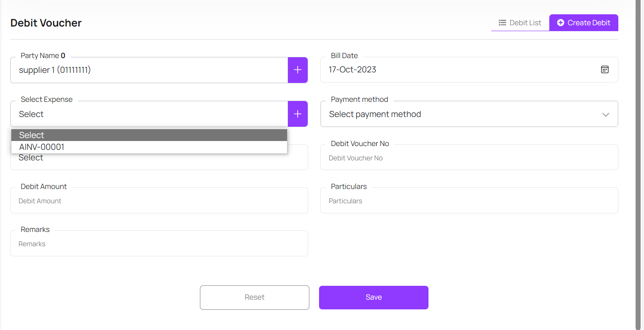644x330 pixels.
Task: Switch to the Debit List tab
Action: [520, 23]
